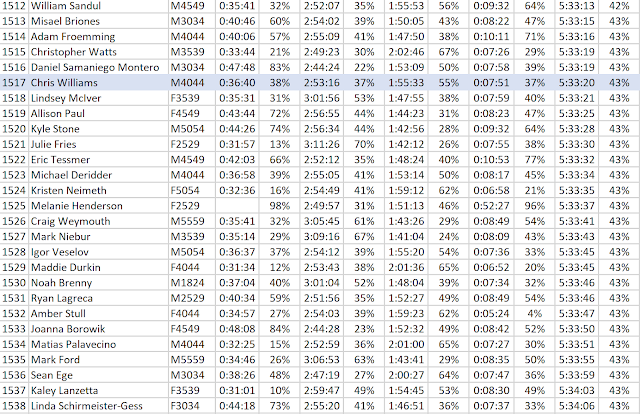Image resolution: width=640 pixels, height=414 pixels.
Task: Click the 5:34:06 finish time for Linda Schirmeister-Gess
Action: tap(576, 406)
